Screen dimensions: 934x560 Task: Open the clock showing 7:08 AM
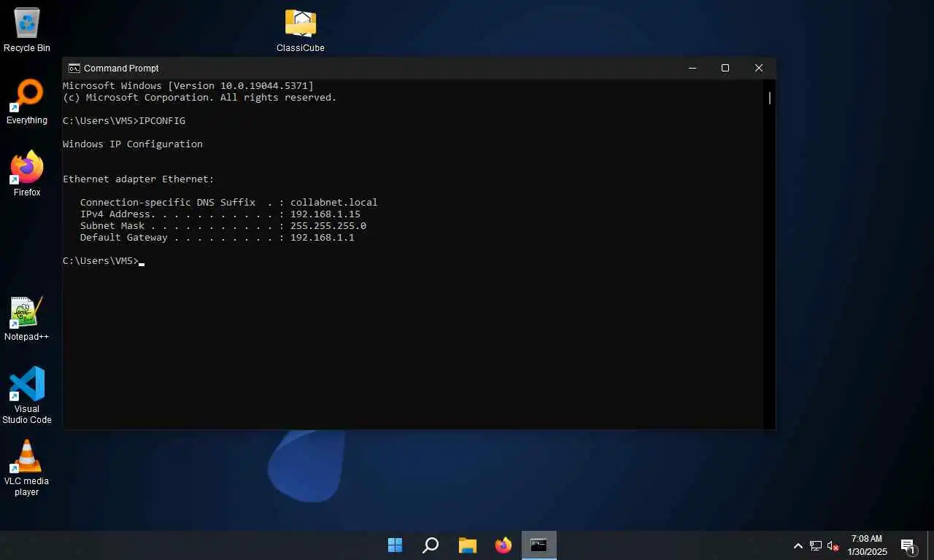tap(867, 545)
